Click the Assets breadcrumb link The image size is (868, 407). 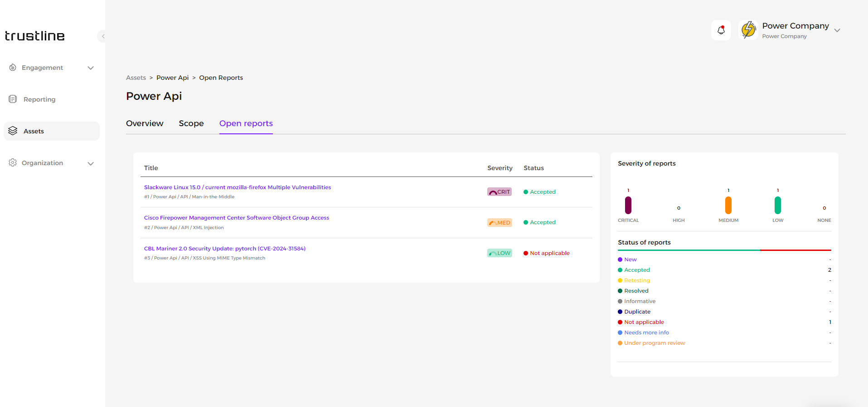[136, 78]
